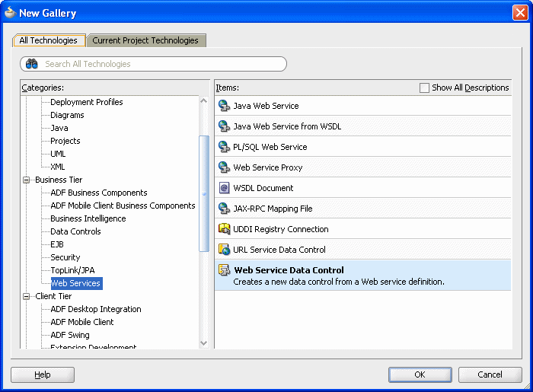Click the URL Service Data Control icon
The image size is (533, 392).
click(224, 250)
